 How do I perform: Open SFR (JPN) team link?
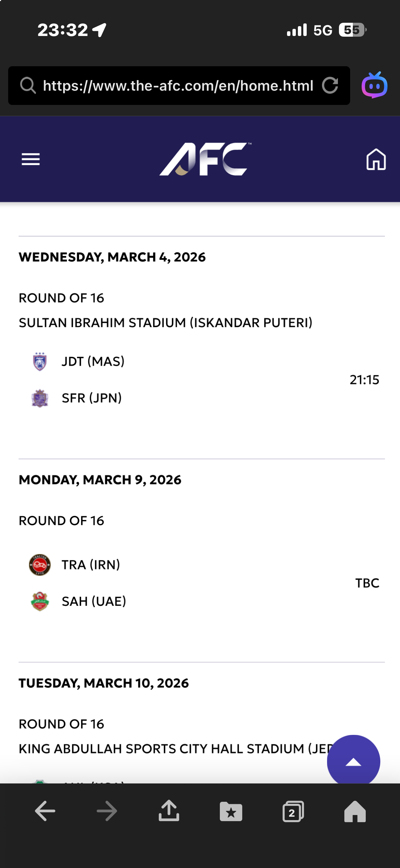click(92, 398)
